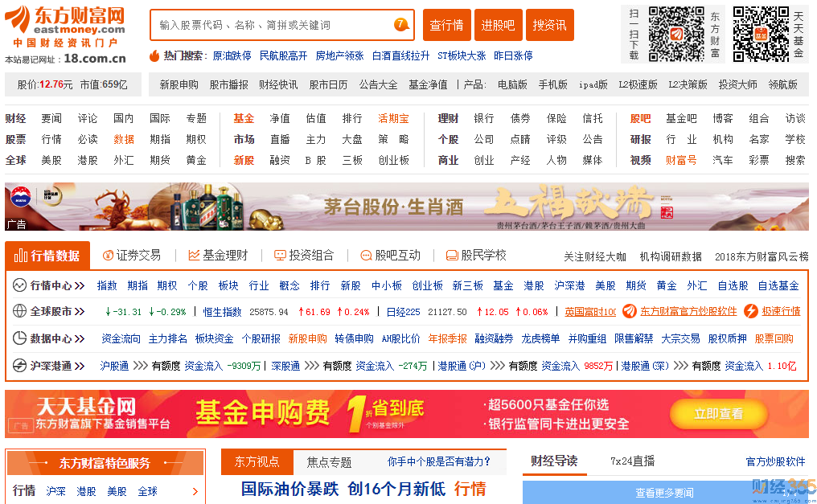Click the orange 7 icon in the search box
Viewport: 817px width, 504px height.
400,24
